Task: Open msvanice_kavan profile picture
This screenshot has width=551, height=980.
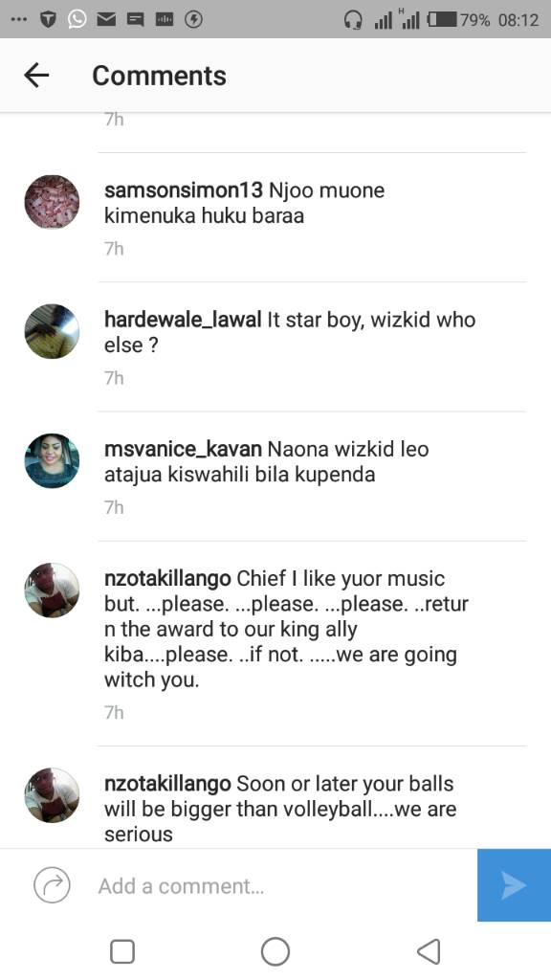Action: coord(52,460)
